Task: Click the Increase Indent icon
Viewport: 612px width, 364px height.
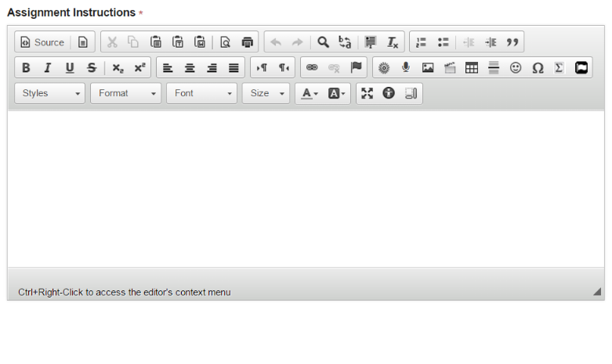Action: click(491, 42)
